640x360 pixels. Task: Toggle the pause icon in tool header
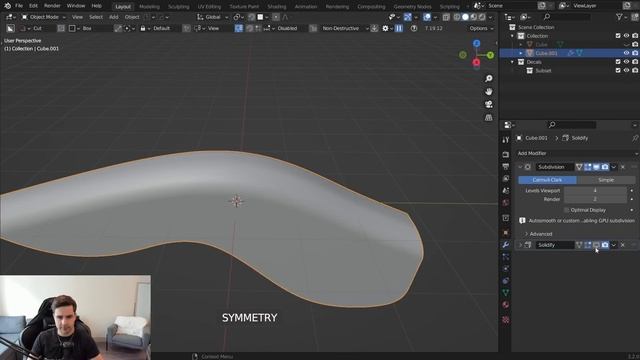399,29
